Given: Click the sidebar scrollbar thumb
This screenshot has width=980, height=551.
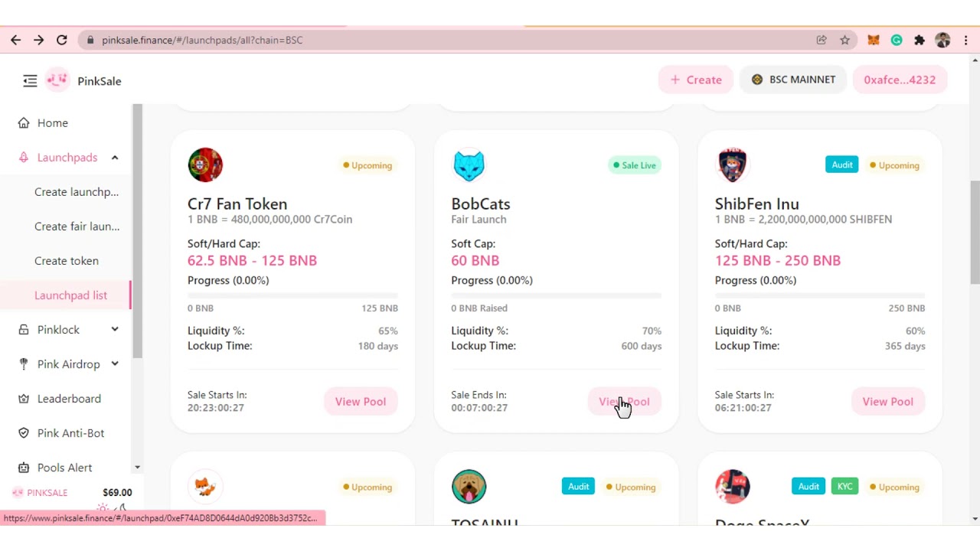Looking at the screenshot, I should click(x=137, y=231).
